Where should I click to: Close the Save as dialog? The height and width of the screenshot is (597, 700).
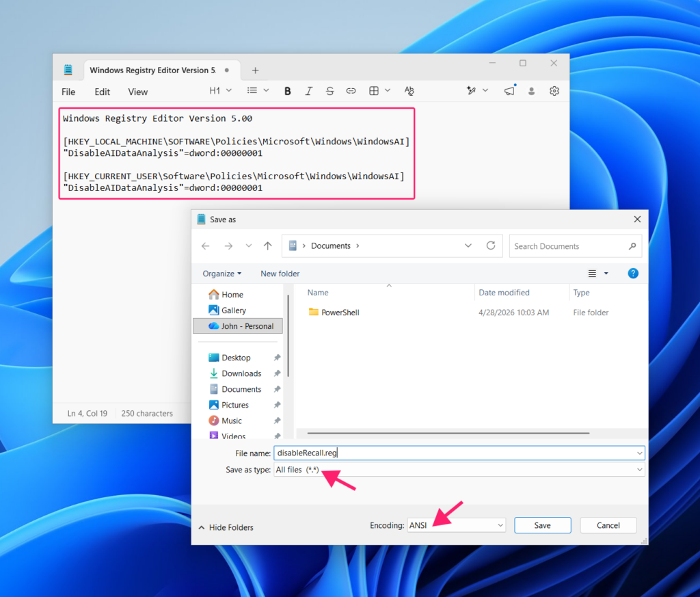pyautogui.click(x=638, y=220)
